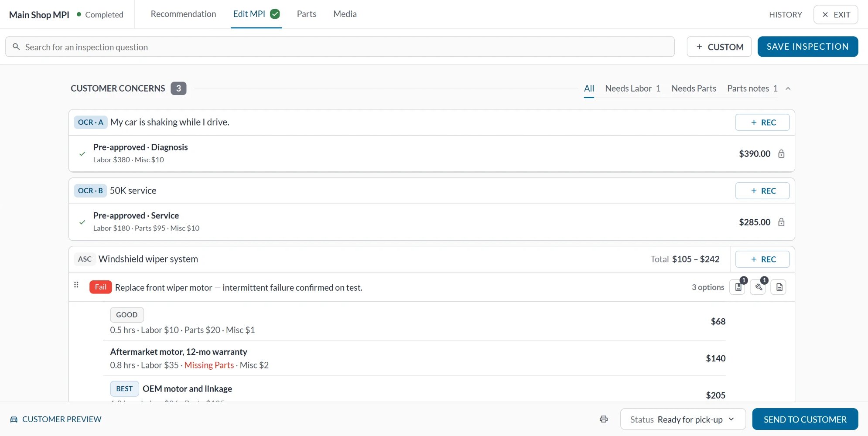Select the Aftermarket motor, 12-mo warranty option
Viewport: 868px width, 436px height.
[x=414, y=358]
